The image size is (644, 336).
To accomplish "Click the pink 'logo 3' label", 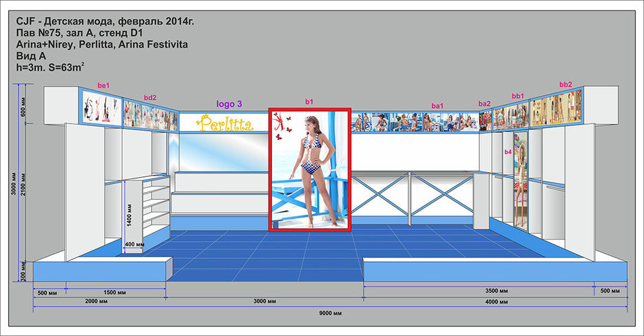I will (x=229, y=104).
